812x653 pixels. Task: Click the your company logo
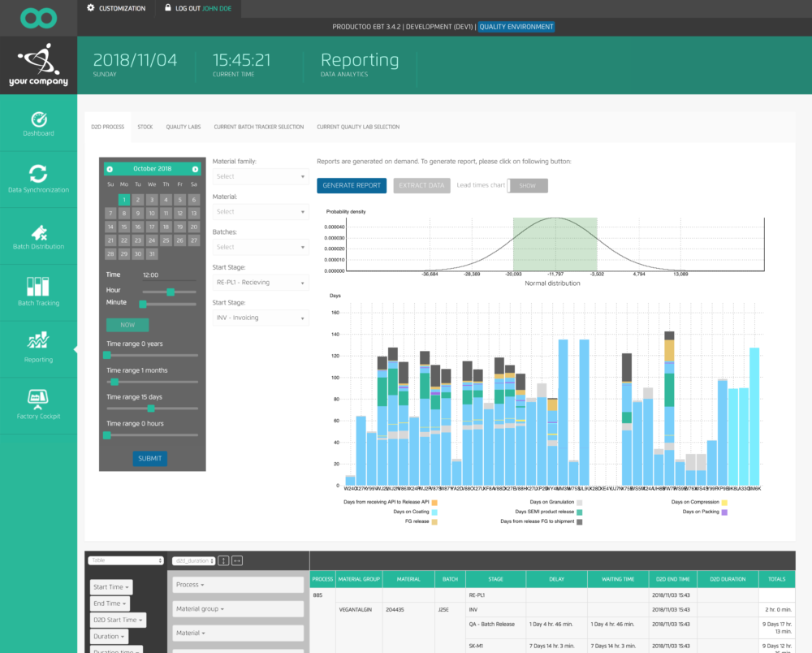tap(38, 65)
